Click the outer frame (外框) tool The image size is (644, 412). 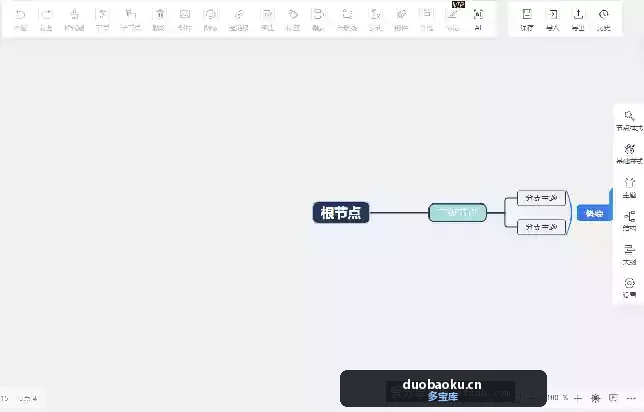(x=427, y=19)
